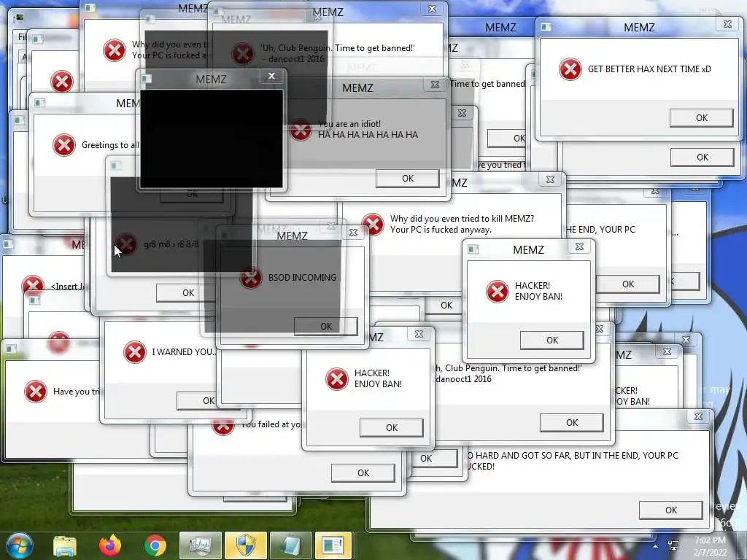This screenshot has height=560, width=747.
Task: Click title bar icon of 'Have you tri' dialog
Action: (x=11, y=349)
